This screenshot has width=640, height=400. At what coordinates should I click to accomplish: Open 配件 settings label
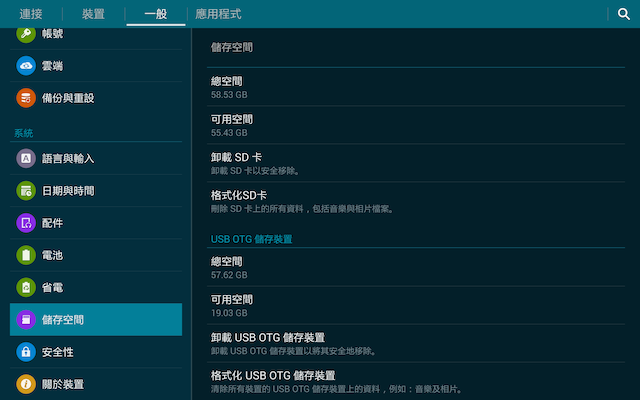tap(53, 223)
